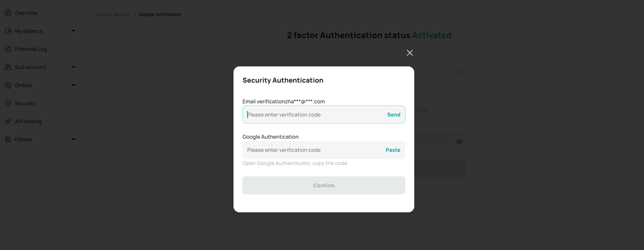The height and width of the screenshot is (250, 644).
Task: Click the Security shield icon
Action: (x=8, y=103)
